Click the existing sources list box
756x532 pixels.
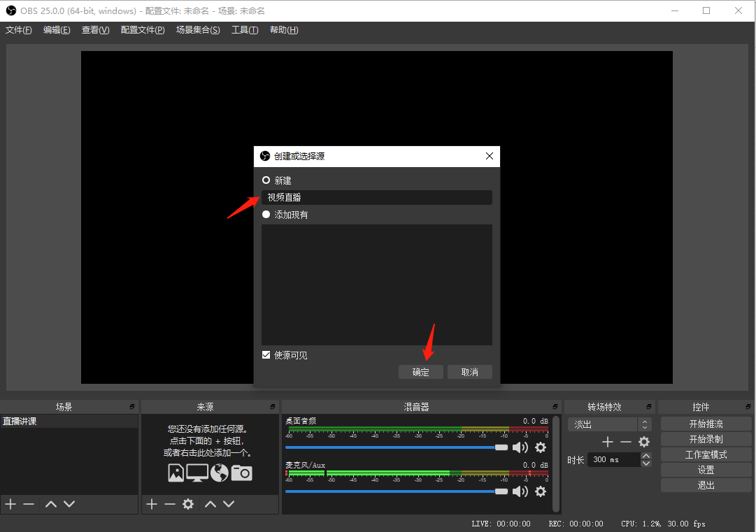(376, 285)
